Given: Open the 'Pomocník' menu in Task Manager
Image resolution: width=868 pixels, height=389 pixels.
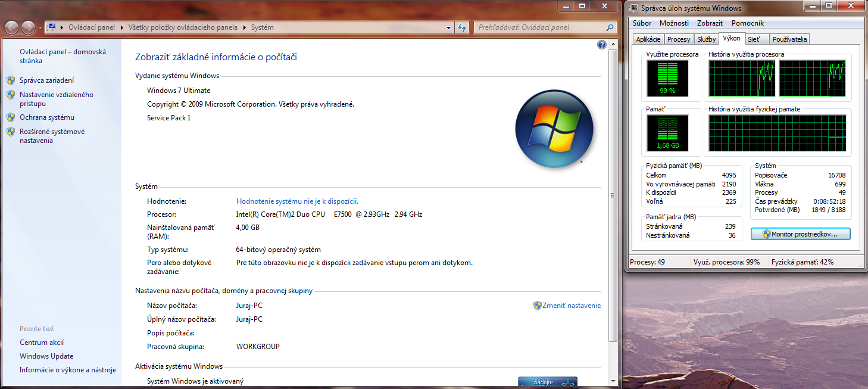Looking at the screenshot, I should pyautogui.click(x=748, y=23).
